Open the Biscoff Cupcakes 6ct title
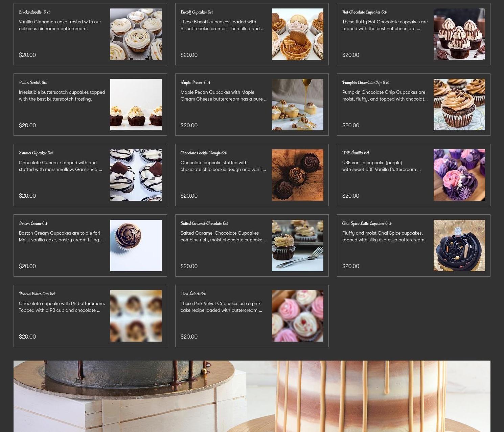The width and height of the screenshot is (504, 432). point(197,12)
